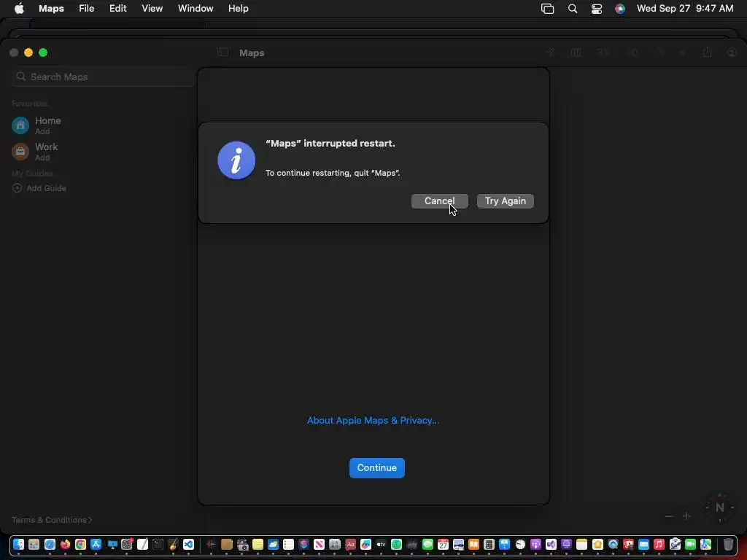Open Spotlight search in the menu bar

click(573, 9)
